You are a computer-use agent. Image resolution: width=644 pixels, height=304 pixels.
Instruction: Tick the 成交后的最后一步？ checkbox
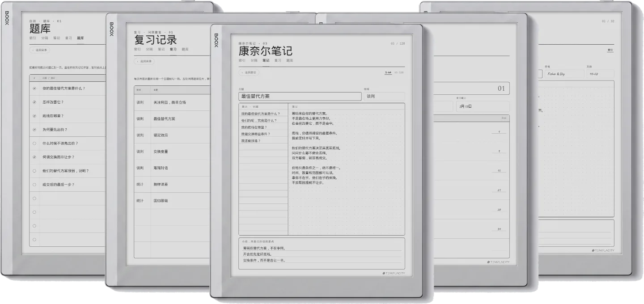[34, 185]
